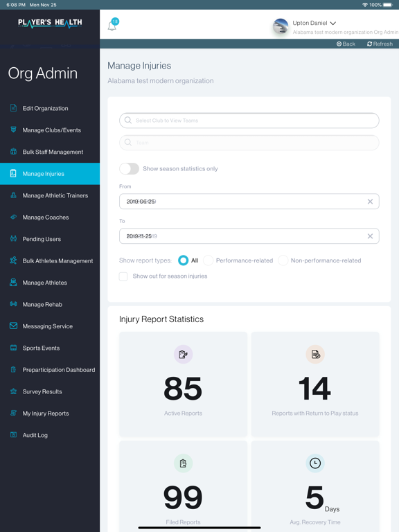
Task: Click the user profile avatar
Action: click(281, 26)
